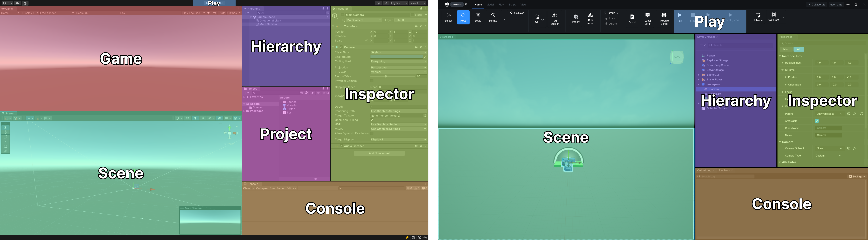Switch to UI Mode
The width and height of the screenshot is (868, 240).
tap(757, 17)
